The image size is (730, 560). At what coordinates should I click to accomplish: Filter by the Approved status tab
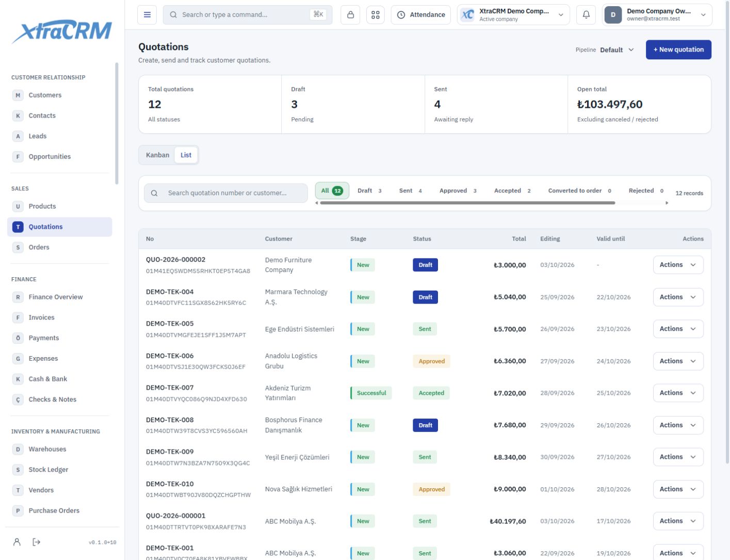[x=458, y=191]
